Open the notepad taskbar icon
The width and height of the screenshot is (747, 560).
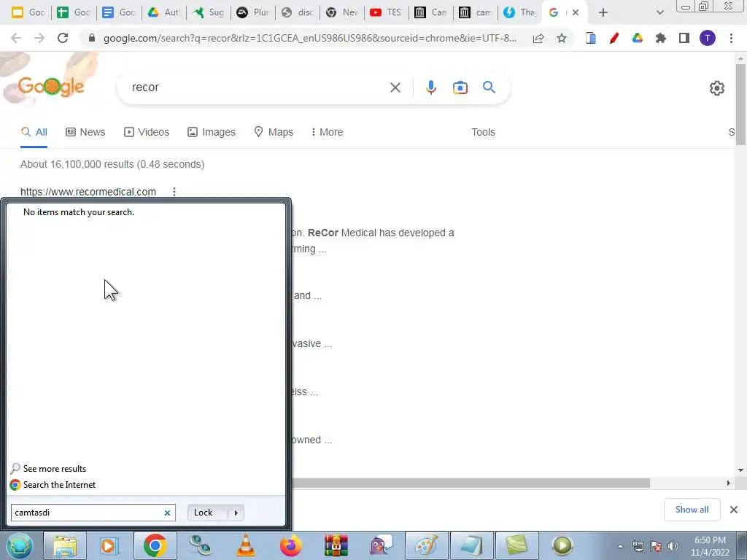(472, 545)
